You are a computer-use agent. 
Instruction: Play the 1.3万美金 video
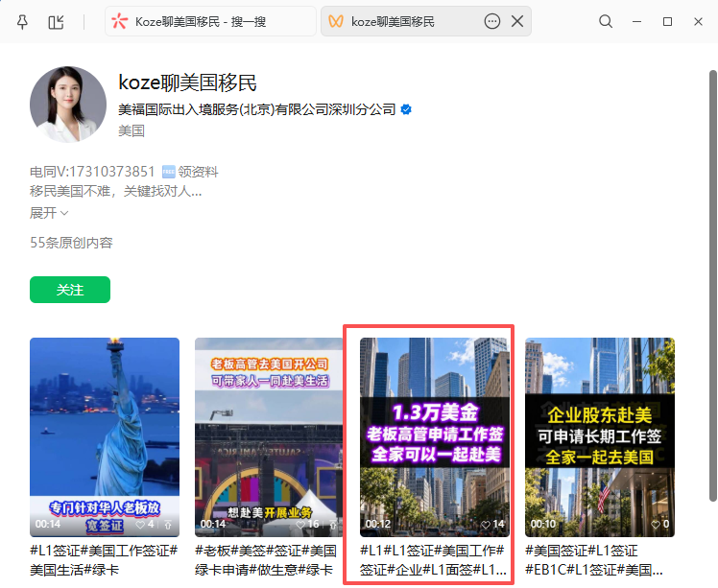pos(435,437)
